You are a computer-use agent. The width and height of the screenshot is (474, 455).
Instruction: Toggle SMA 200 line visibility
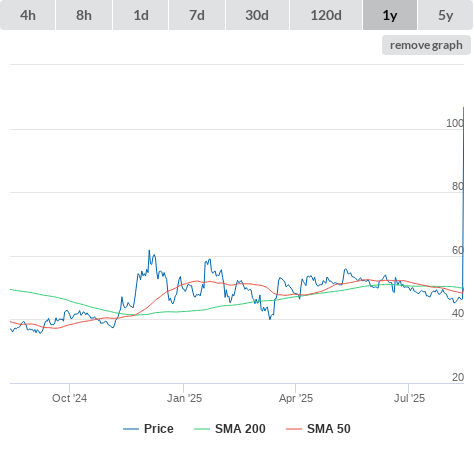[240, 429]
